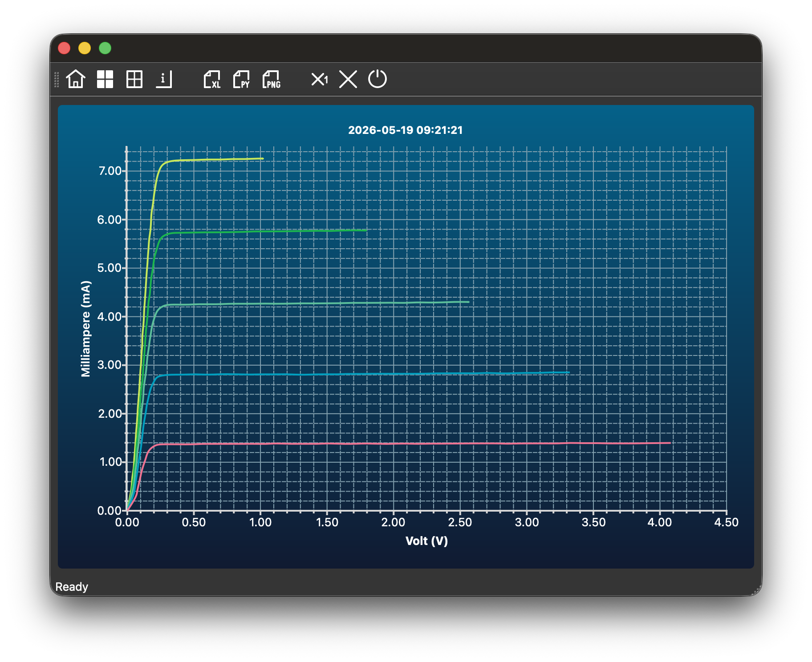Click the red close window button
The image size is (812, 662).
pos(64,48)
